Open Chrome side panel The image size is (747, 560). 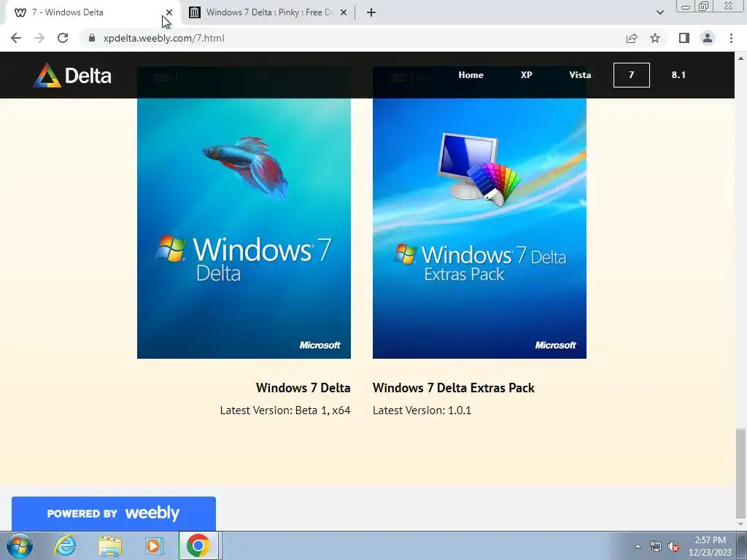click(684, 38)
